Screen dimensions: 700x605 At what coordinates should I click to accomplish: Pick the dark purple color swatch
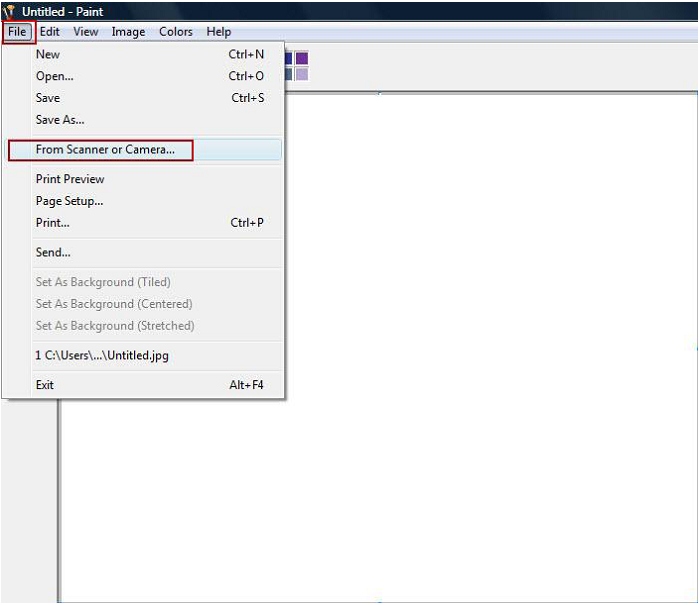click(x=301, y=59)
